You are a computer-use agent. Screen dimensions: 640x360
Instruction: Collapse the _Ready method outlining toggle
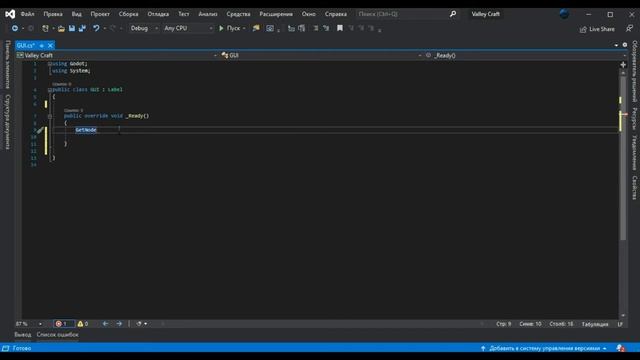tap(50, 116)
